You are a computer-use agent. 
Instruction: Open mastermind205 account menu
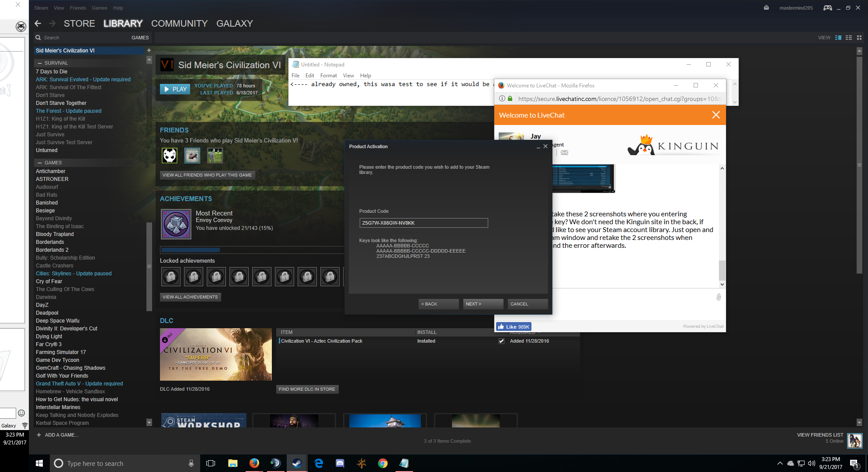[796, 8]
